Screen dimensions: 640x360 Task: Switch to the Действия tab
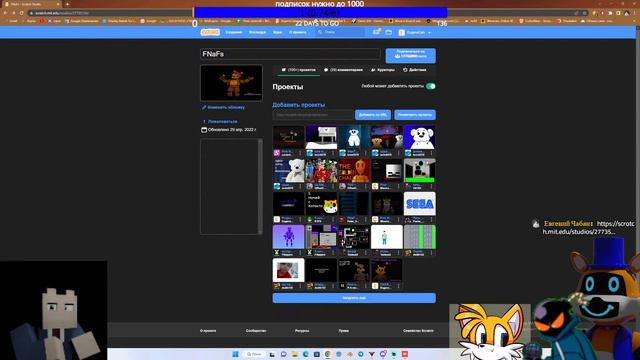click(x=414, y=70)
